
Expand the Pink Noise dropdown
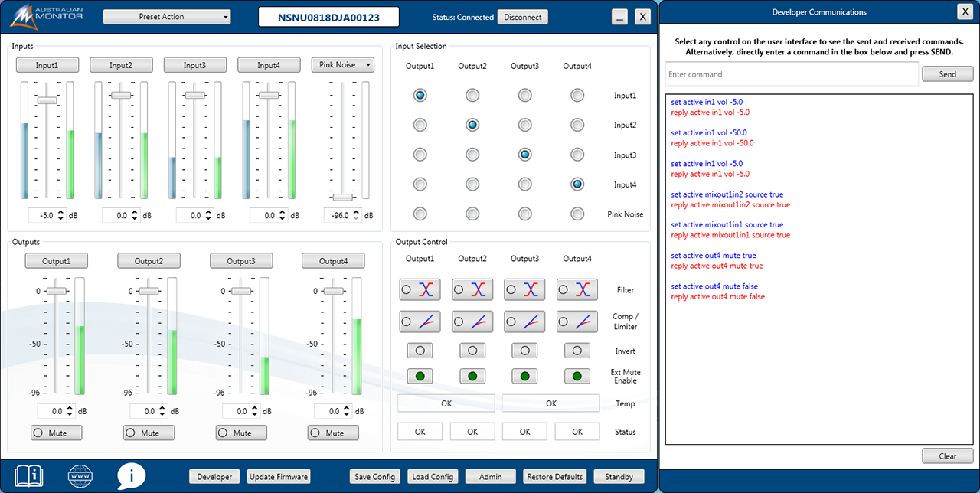(342, 65)
